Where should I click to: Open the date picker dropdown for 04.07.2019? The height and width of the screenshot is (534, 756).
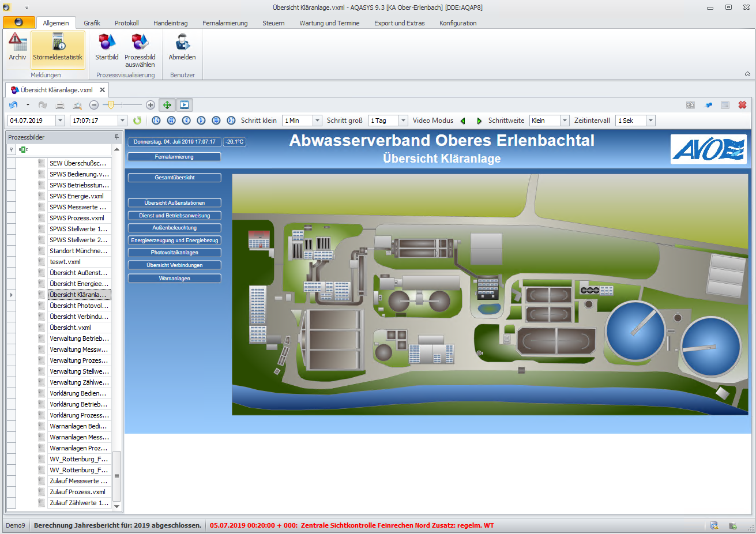point(60,121)
